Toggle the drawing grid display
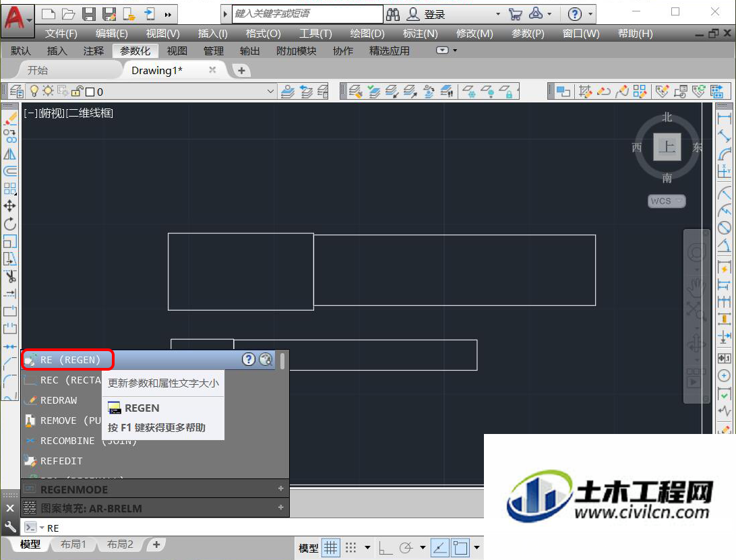Viewport: 736px width, 560px height. (x=331, y=548)
